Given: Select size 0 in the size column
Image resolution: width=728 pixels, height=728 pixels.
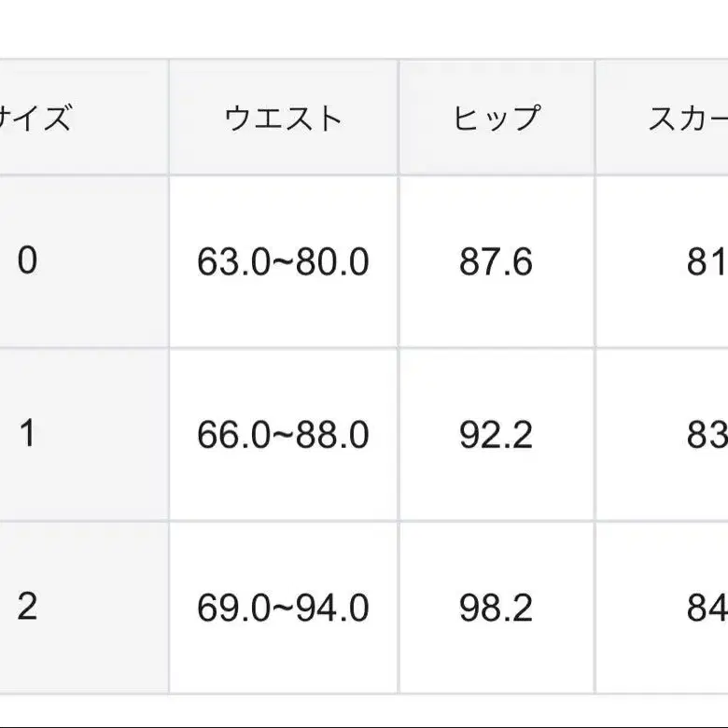Looking at the screenshot, I should click(x=28, y=261).
